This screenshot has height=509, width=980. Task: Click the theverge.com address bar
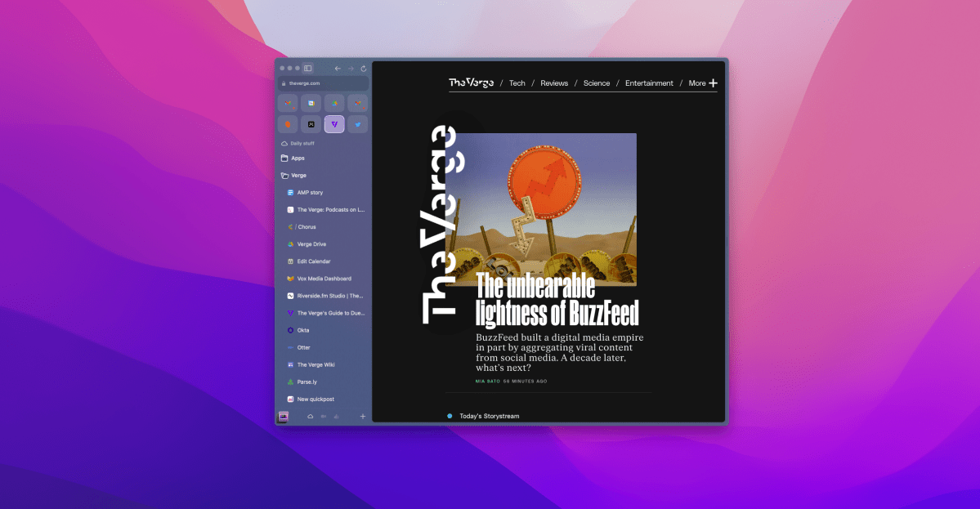click(324, 83)
